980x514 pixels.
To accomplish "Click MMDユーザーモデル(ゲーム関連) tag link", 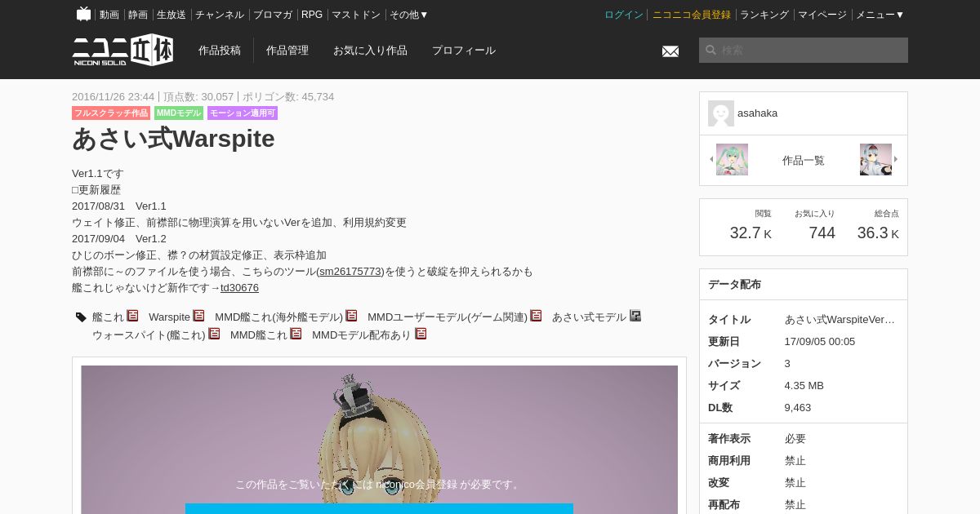I will pos(448,317).
